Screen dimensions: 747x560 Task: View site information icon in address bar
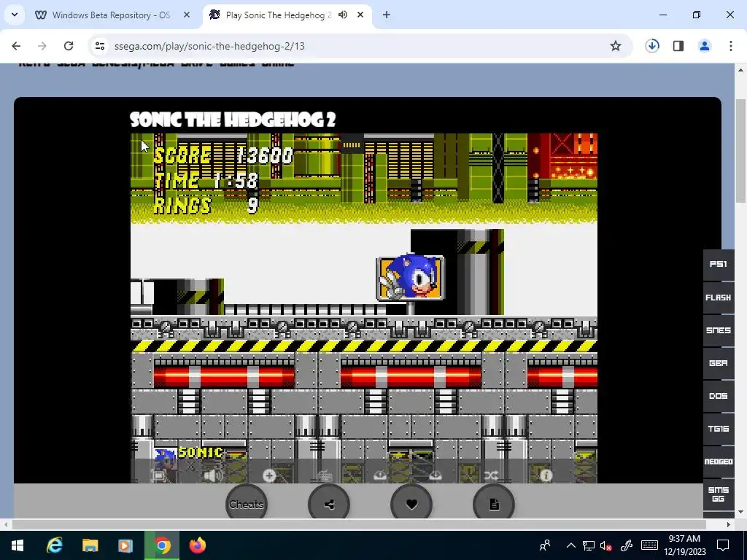(99, 46)
